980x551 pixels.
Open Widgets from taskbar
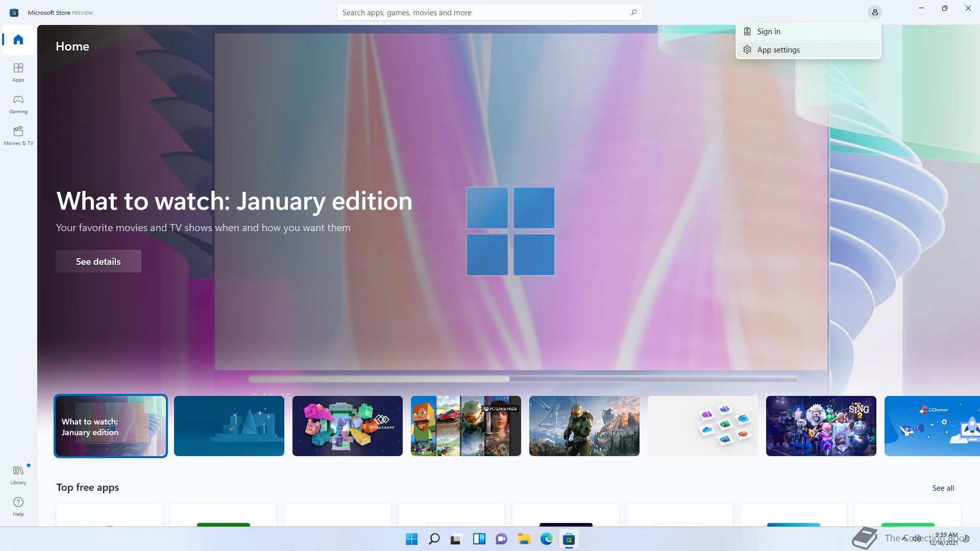click(479, 539)
